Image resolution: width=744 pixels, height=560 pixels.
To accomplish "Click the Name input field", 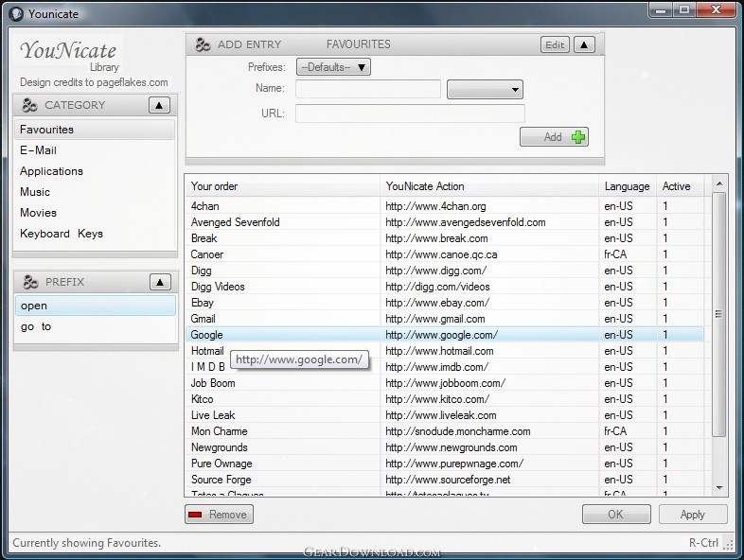I will [x=367, y=89].
